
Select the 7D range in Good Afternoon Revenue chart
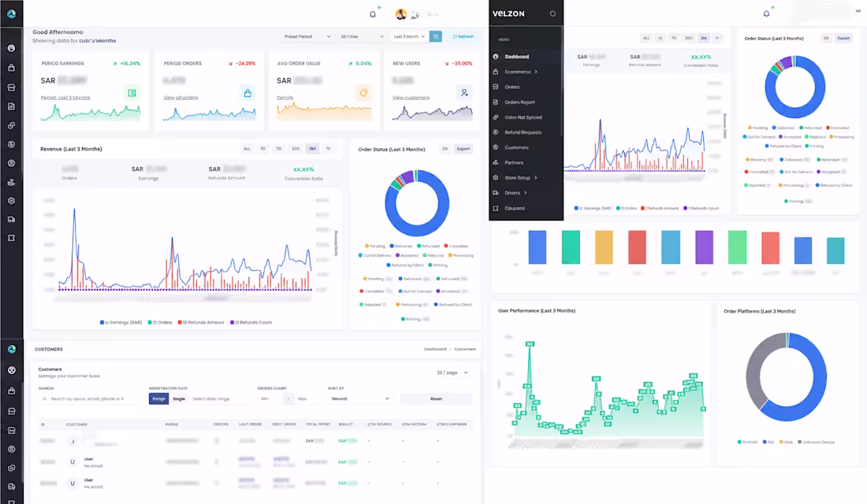tap(279, 149)
